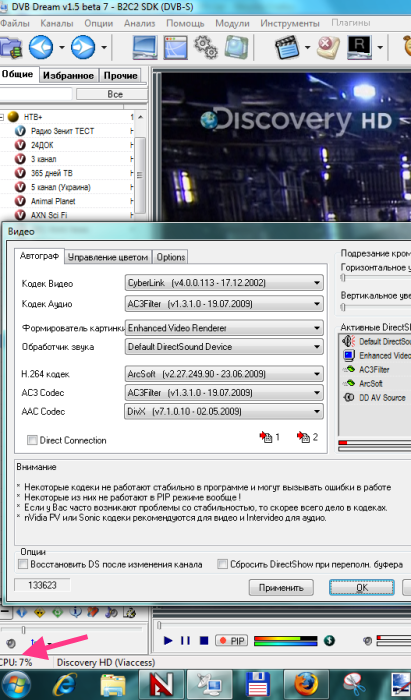
Task: Open the Анализ menu
Action: click(140, 23)
